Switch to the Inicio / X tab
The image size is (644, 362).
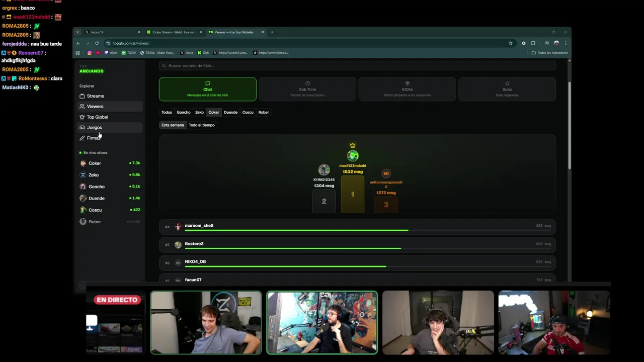pos(112,32)
